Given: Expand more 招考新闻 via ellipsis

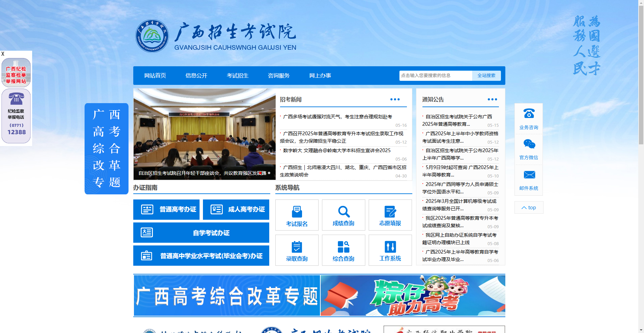Looking at the screenshot, I should click(394, 99).
